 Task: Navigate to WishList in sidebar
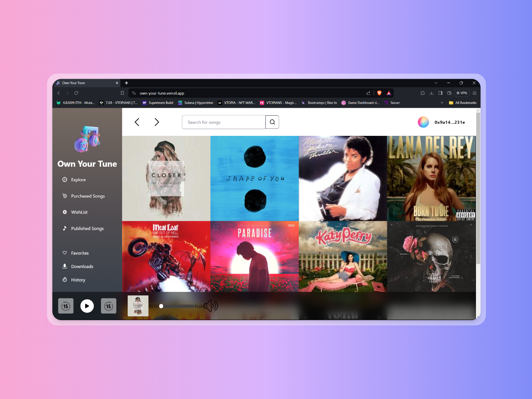click(79, 212)
